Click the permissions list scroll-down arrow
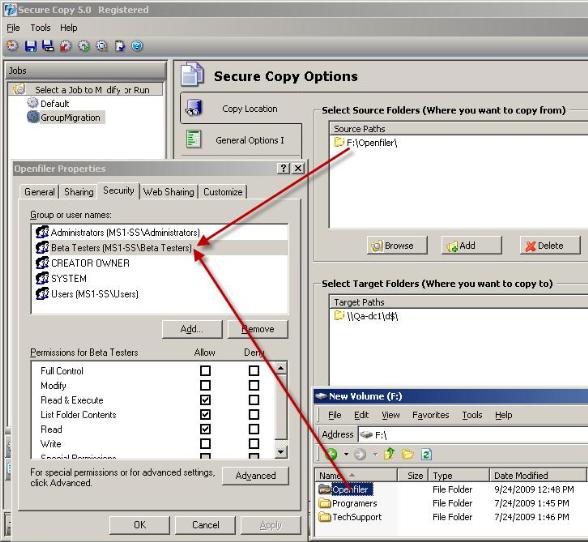 pyautogui.click(x=281, y=451)
